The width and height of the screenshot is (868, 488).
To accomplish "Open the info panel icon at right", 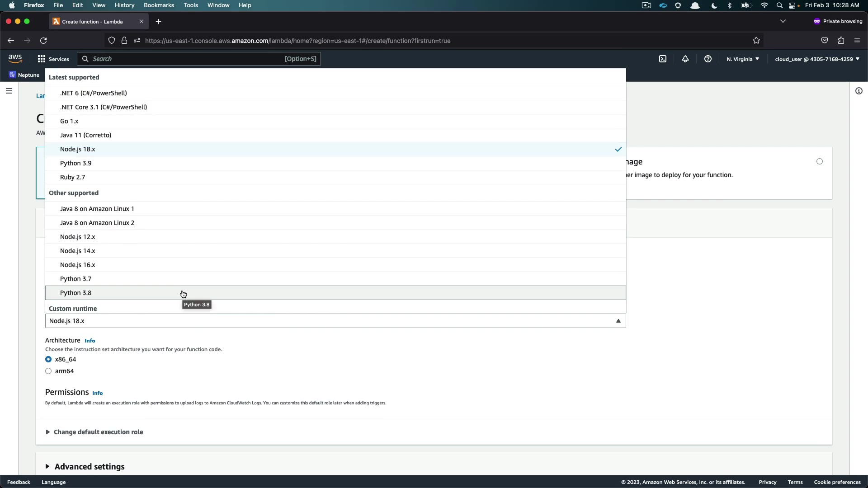I will pos(859,91).
